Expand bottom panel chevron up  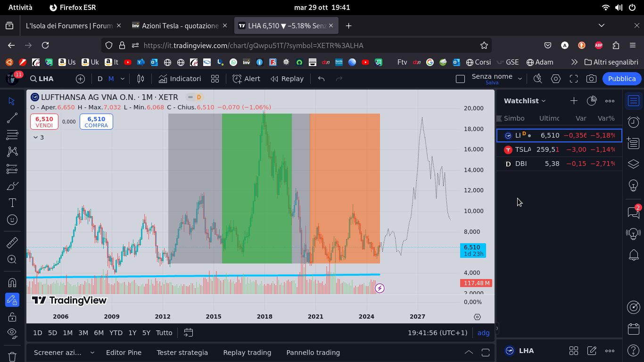(469, 353)
